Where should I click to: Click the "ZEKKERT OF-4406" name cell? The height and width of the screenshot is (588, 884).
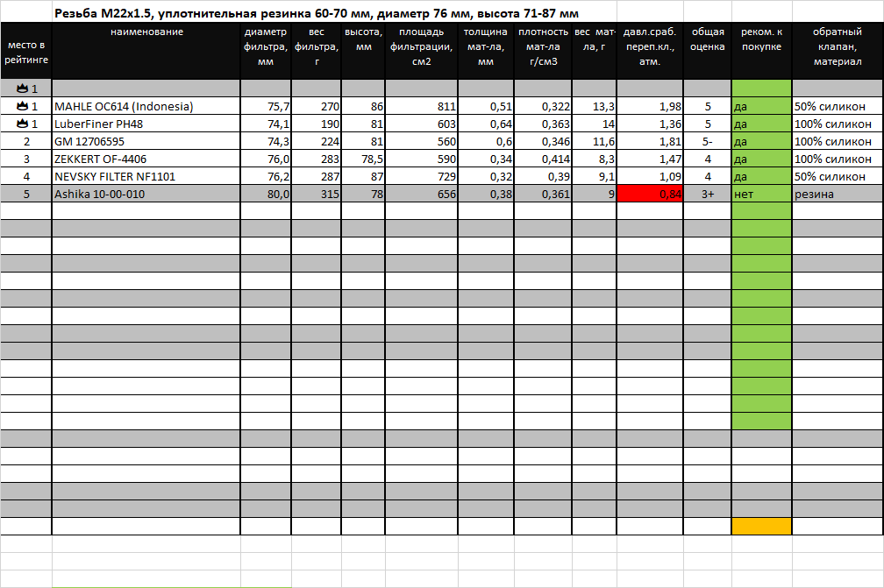(x=146, y=159)
